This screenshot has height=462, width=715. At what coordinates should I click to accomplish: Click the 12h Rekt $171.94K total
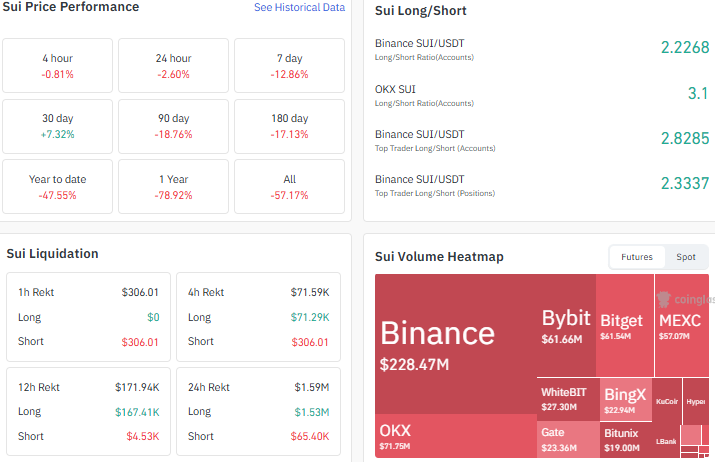[x=137, y=388]
